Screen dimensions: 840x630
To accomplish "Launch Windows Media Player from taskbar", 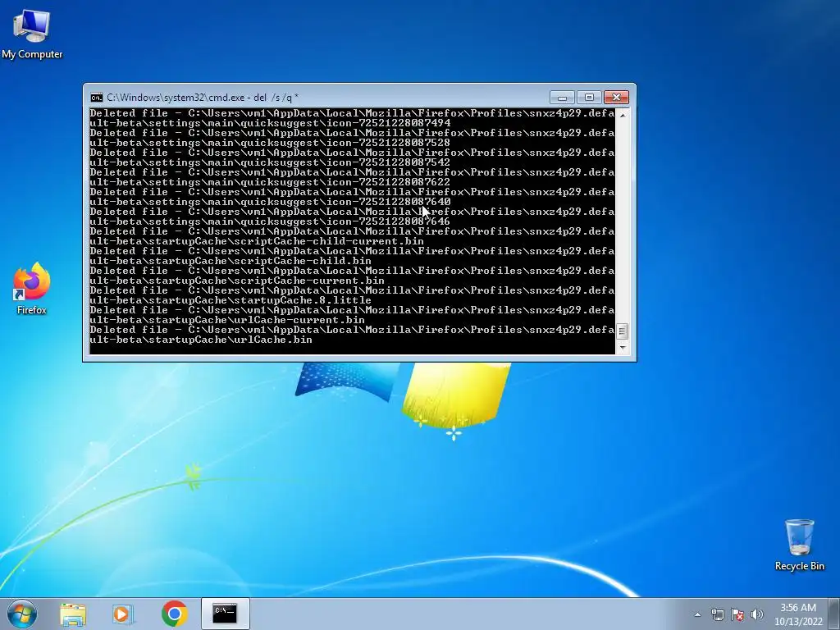I will [x=123, y=614].
